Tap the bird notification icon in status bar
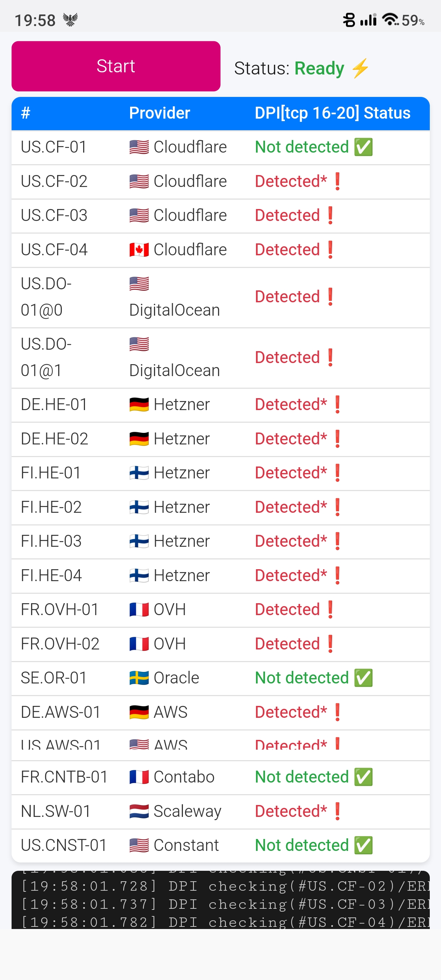Viewport: 441px width, 980px height. pyautogui.click(x=70, y=20)
